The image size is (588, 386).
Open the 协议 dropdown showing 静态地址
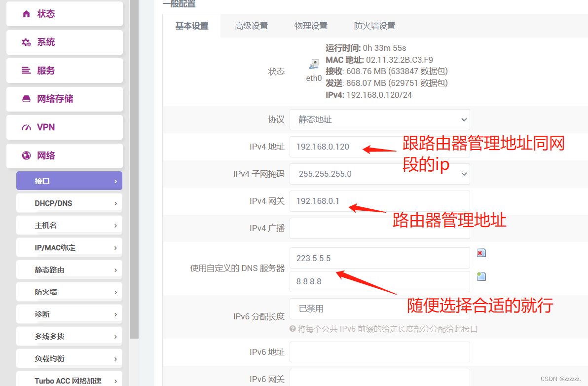379,119
